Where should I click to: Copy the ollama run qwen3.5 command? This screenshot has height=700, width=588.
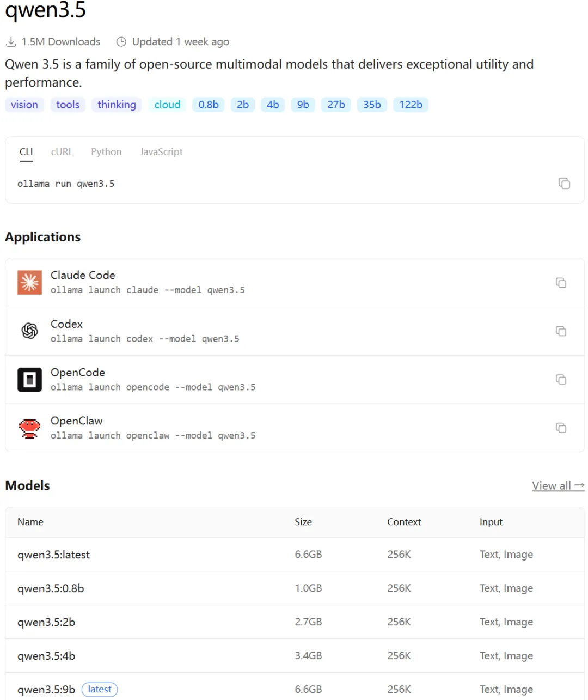click(564, 184)
